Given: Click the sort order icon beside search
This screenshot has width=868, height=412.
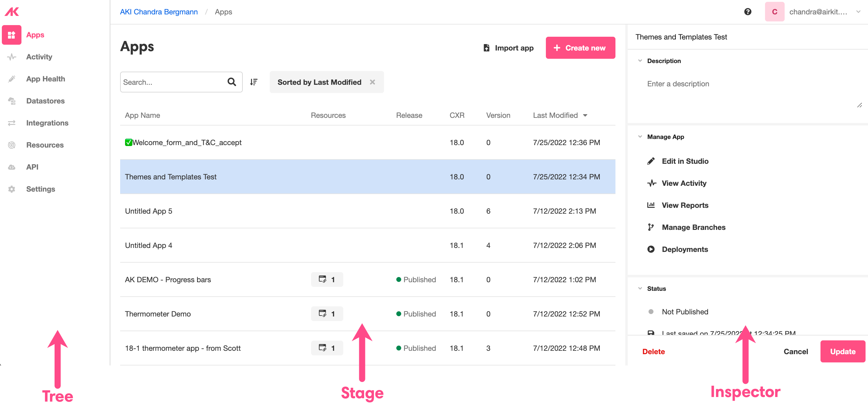Looking at the screenshot, I should tap(254, 82).
